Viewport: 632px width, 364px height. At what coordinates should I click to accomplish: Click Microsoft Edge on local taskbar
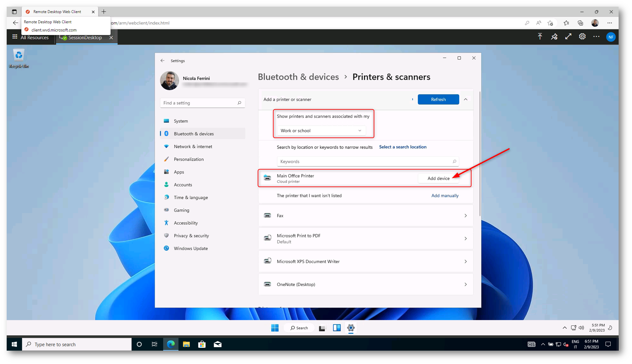tap(171, 344)
